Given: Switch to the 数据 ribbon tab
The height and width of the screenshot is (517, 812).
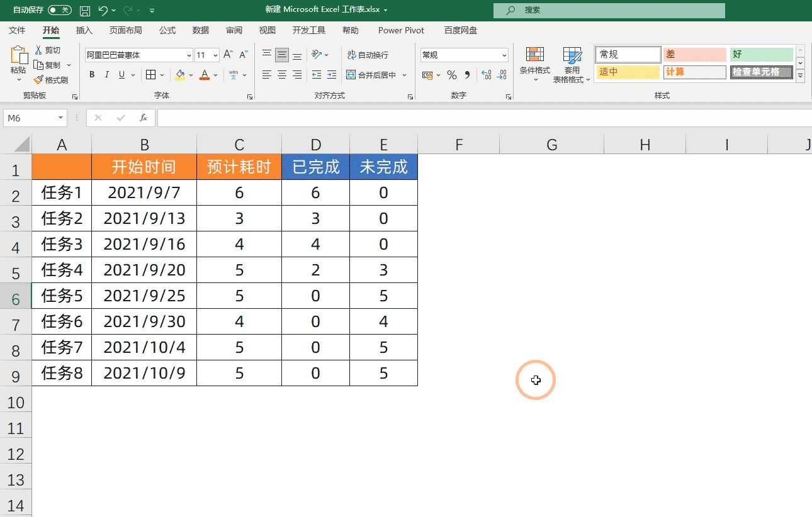Looking at the screenshot, I should click(x=201, y=30).
